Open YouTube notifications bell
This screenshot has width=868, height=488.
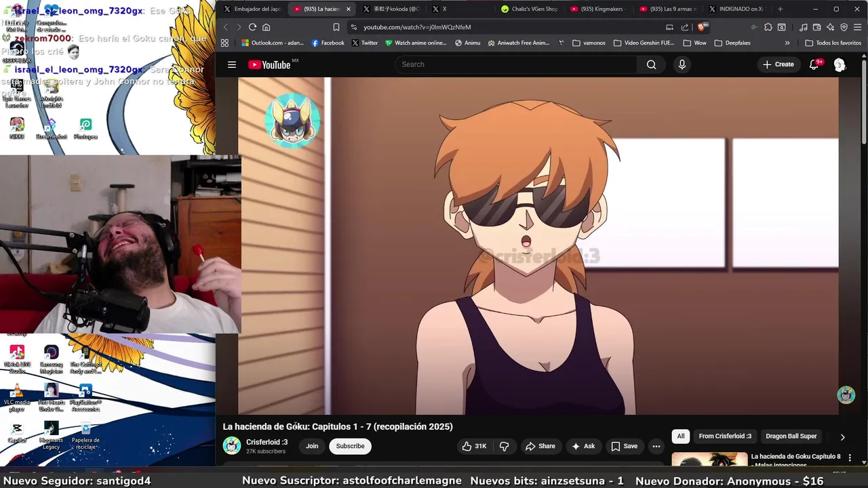click(814, 64)
